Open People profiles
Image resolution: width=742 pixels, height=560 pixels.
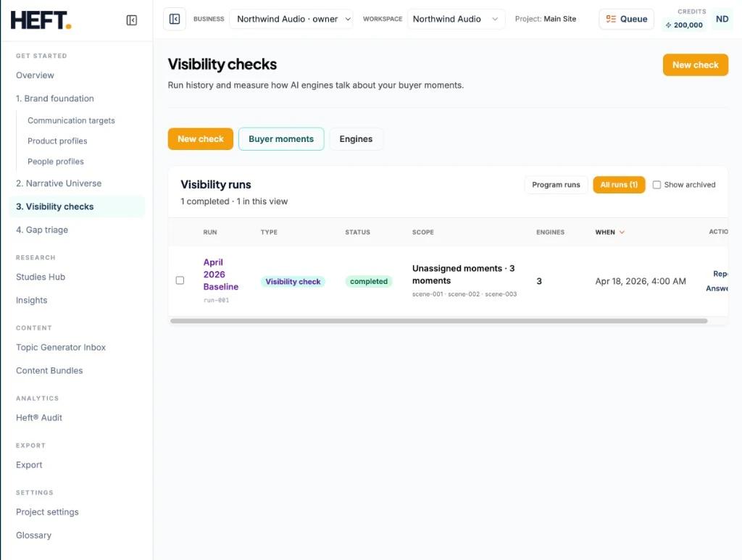[x=55, y=162]
